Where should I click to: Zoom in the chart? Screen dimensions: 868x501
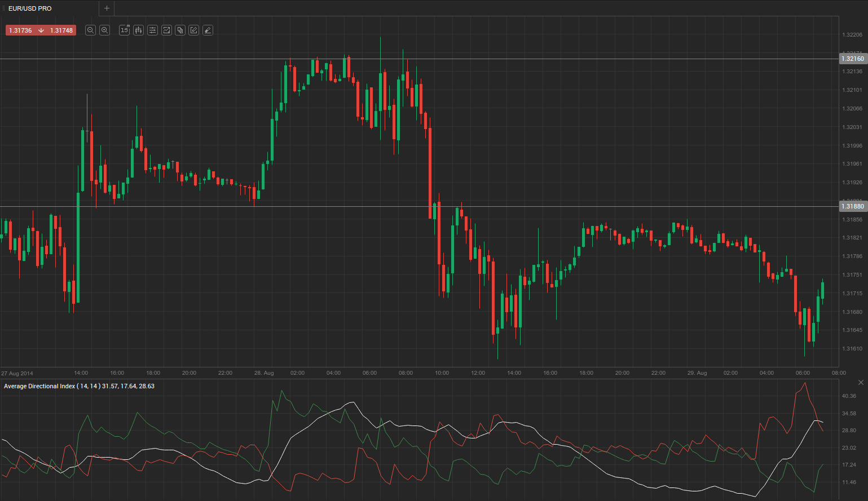(x=104, y=30)
